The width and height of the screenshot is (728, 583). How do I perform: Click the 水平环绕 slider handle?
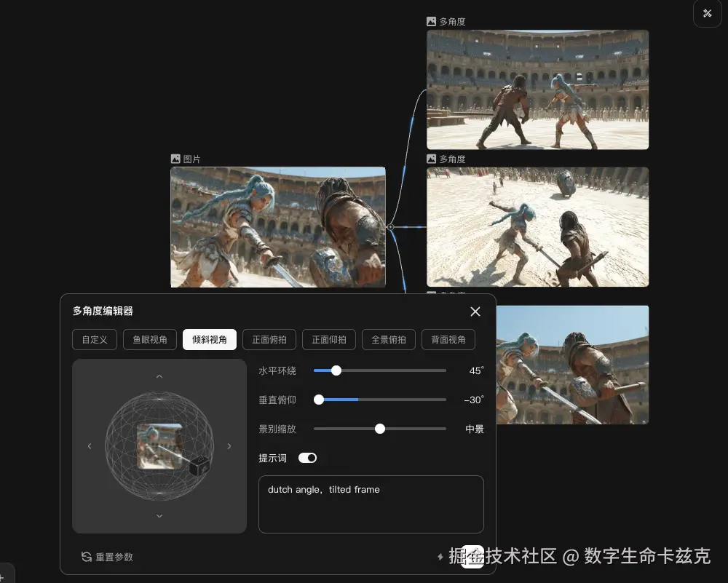tap(336, 370)
